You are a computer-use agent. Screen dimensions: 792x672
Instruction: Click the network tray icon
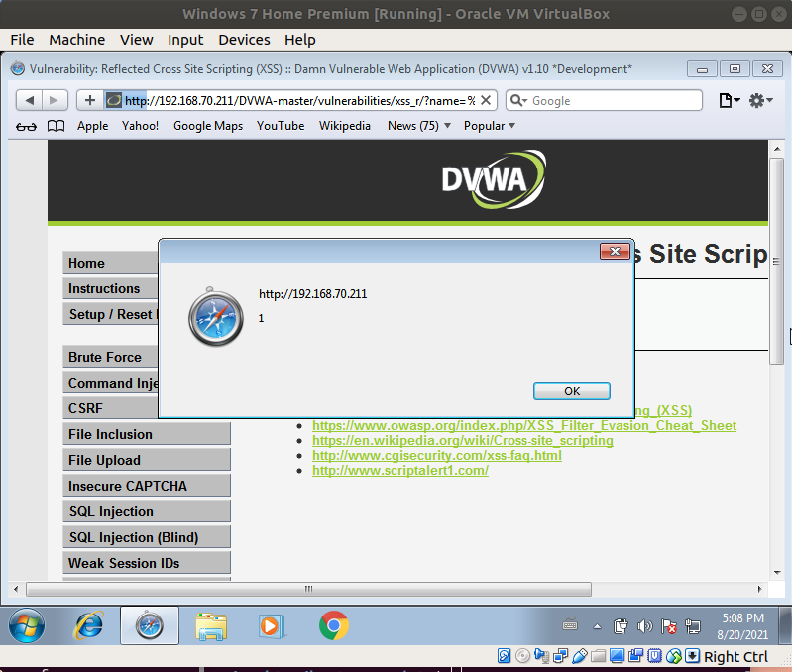tap(693, 626)
